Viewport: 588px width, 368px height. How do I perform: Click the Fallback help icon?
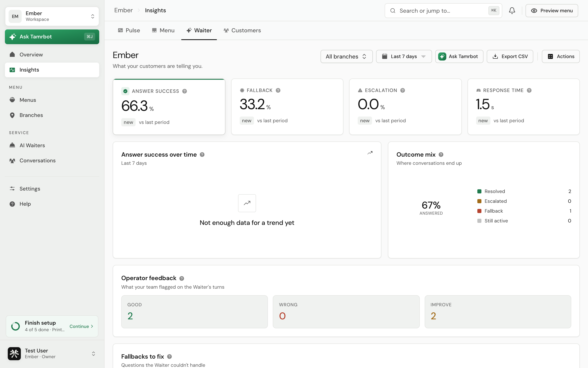click(278, 90)
